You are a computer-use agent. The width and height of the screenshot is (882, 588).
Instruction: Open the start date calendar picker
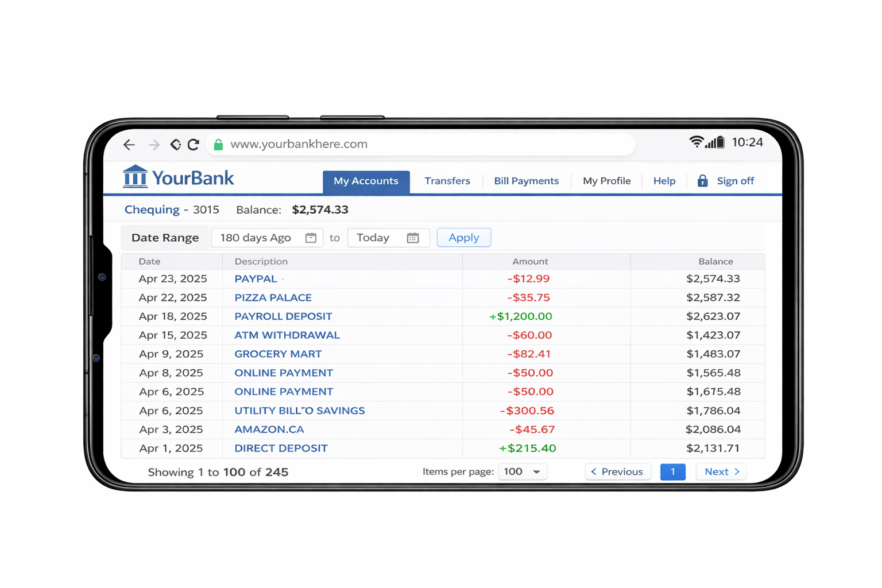pos(310,237)
